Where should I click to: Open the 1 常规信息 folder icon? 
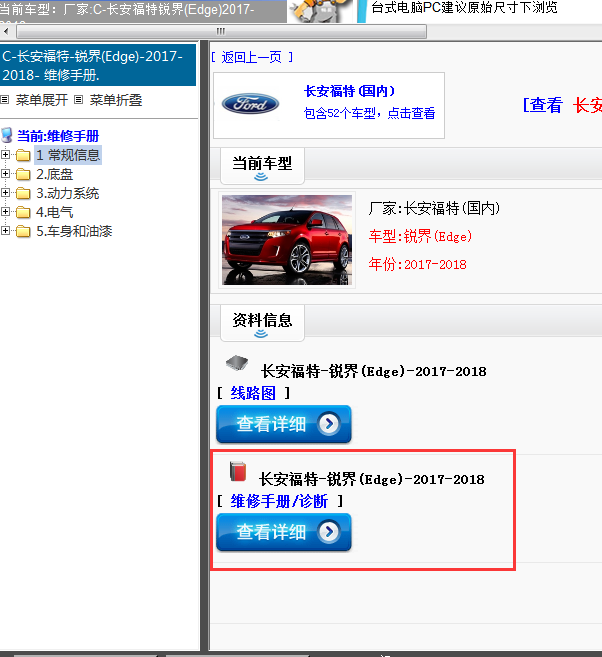click(23, 155)
